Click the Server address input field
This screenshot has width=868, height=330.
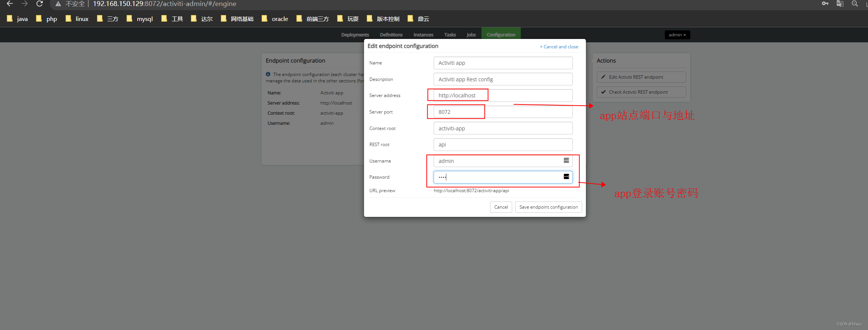tap(503, 96)
